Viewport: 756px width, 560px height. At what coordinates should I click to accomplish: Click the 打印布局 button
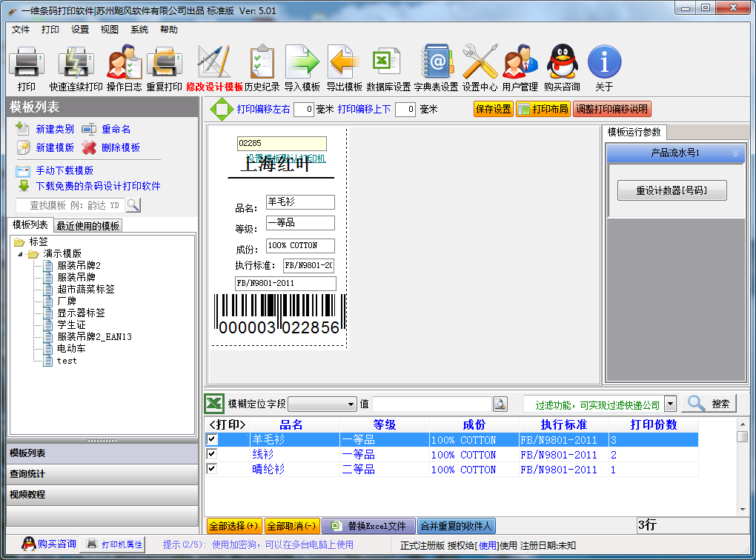click(x=543, y=110)
